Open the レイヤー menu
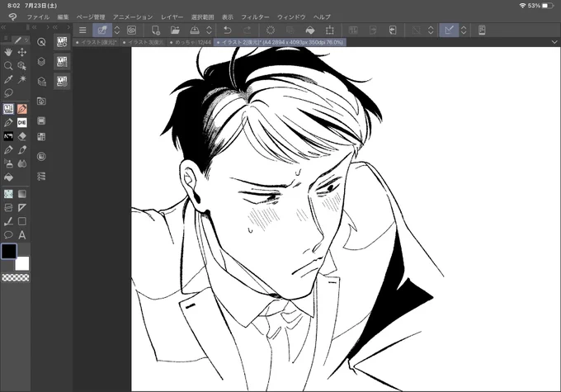Image resolution: width=561 pixels, height=392 pixels. 172,17
